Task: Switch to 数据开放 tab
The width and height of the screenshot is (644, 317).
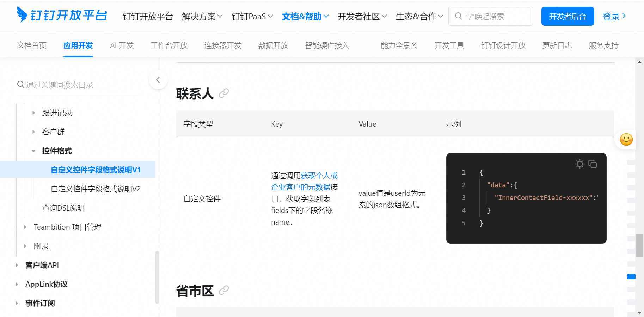Action: click(273, 45)
